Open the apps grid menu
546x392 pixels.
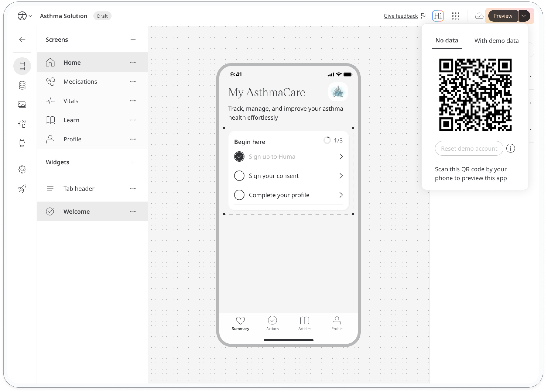pos(456,16)
